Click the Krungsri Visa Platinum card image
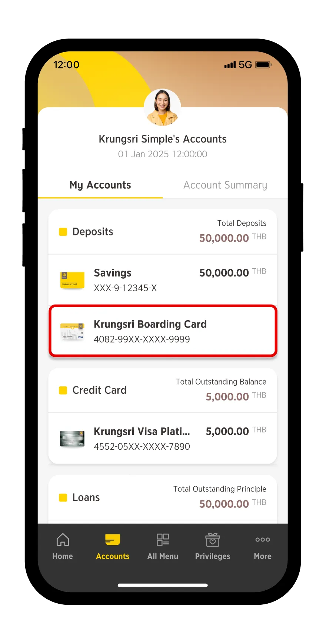 coord(72,439)
